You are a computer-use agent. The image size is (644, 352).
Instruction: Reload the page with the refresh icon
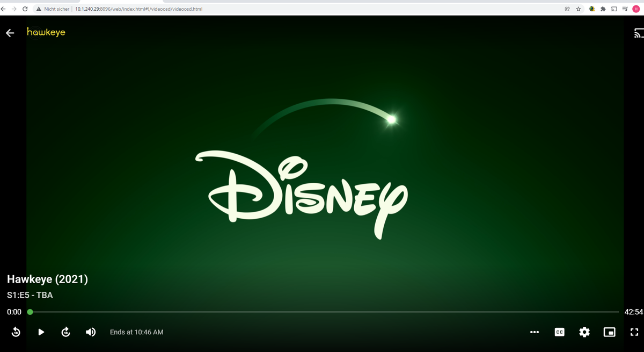pos(24,9)
